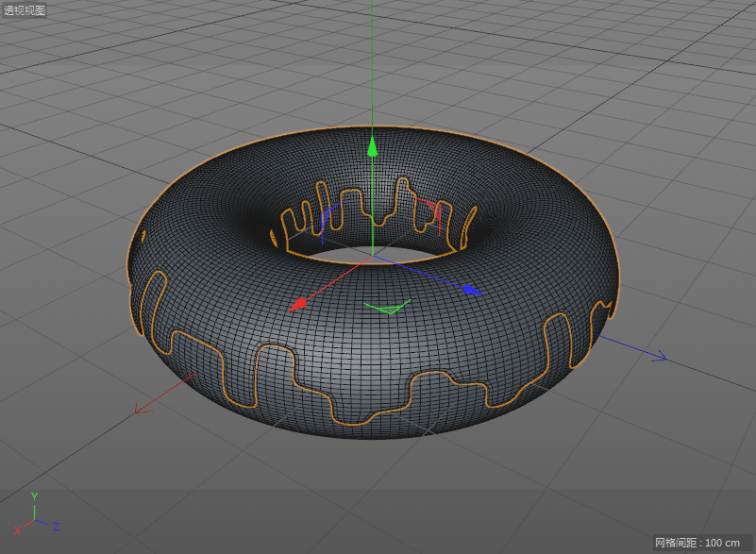Click the blue Z-axis arrowhead of the gizmo
756x554 pixels.
(x=472, y=291)
